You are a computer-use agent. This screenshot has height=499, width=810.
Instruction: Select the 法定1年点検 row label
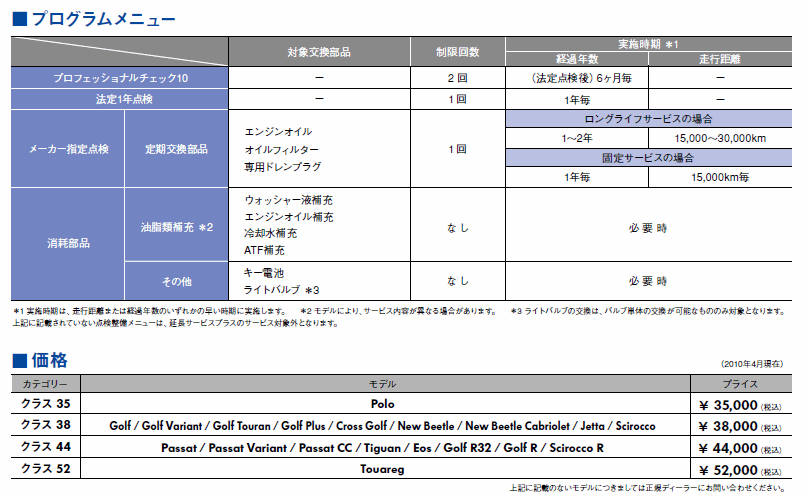[x=120, y=99]
